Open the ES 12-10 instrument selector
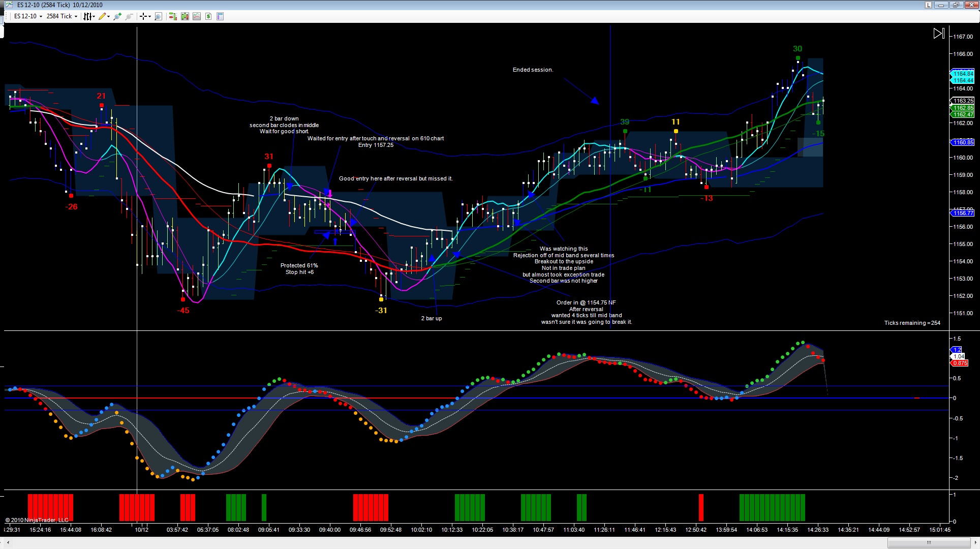 (x=28, y=16)
